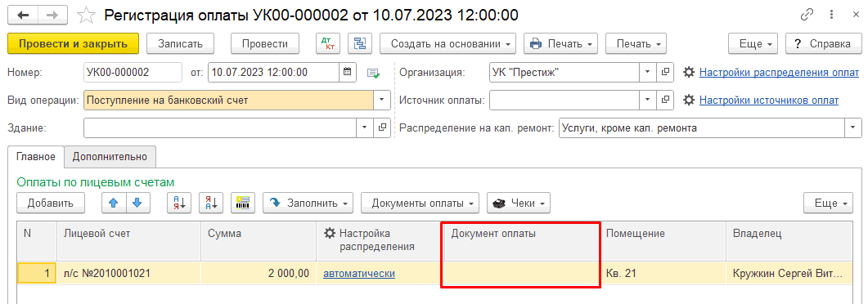The image size is (868, 304).
Task: Go back with the left arrow button
Action: pos(23,15)
